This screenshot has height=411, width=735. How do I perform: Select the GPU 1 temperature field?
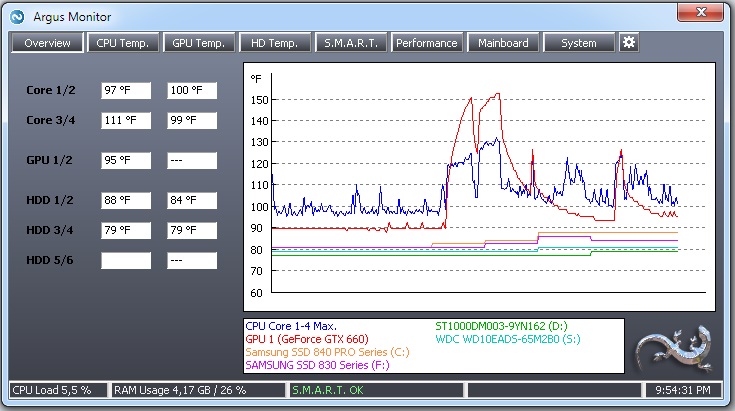126,160
